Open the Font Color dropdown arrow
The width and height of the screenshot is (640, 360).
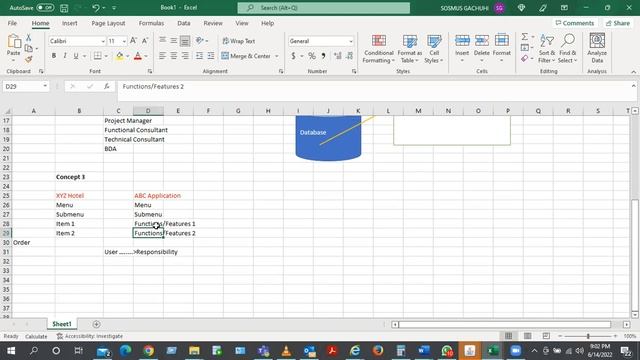pyautogui.click(x=146, y=56)
